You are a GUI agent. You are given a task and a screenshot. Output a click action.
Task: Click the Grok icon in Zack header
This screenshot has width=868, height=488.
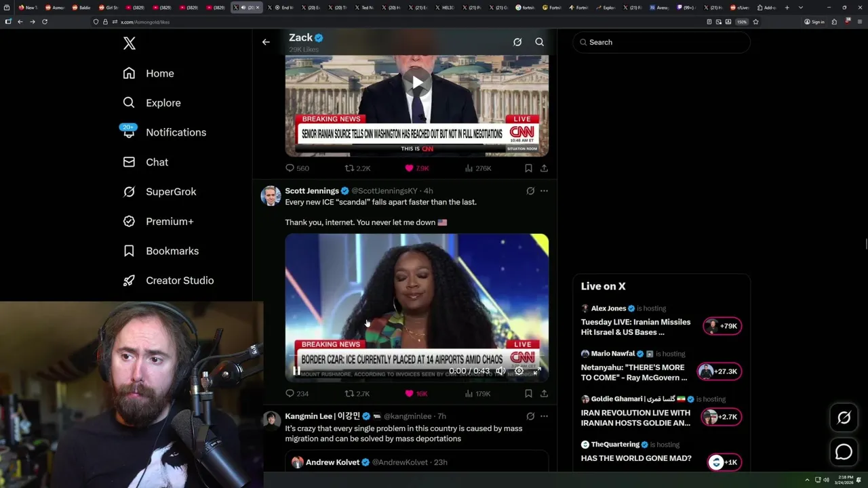tap(517, 42)
